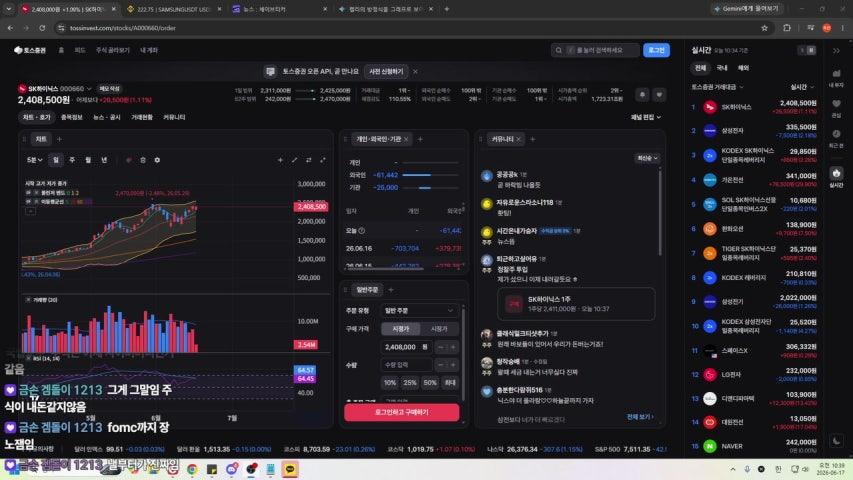Open 주문 유형 일반 주문 dropdown
Image resolution: width=853 pixels, height=480 pixels.
coord(419,310)
